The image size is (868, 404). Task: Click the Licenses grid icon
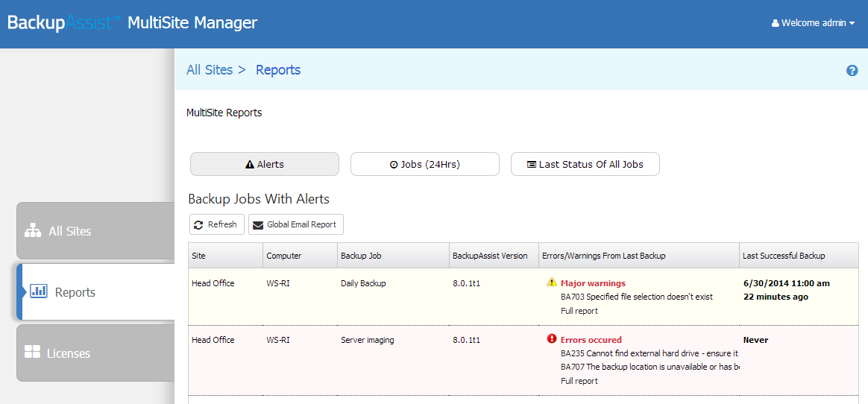[x=33, y=352]
